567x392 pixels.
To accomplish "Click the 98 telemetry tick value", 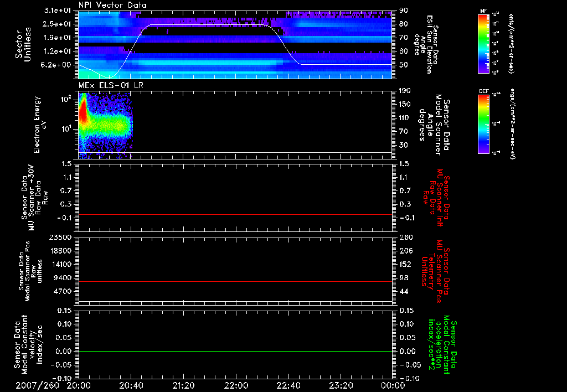I will tap(404, 278).
